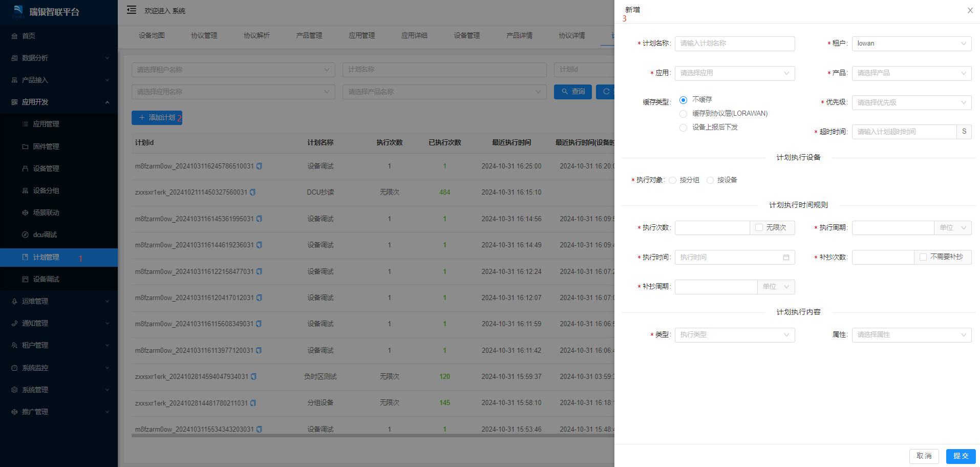The image size is (980, 467).
Task: Check the 不需要补抄 checkbox
Action: point(923,257)
